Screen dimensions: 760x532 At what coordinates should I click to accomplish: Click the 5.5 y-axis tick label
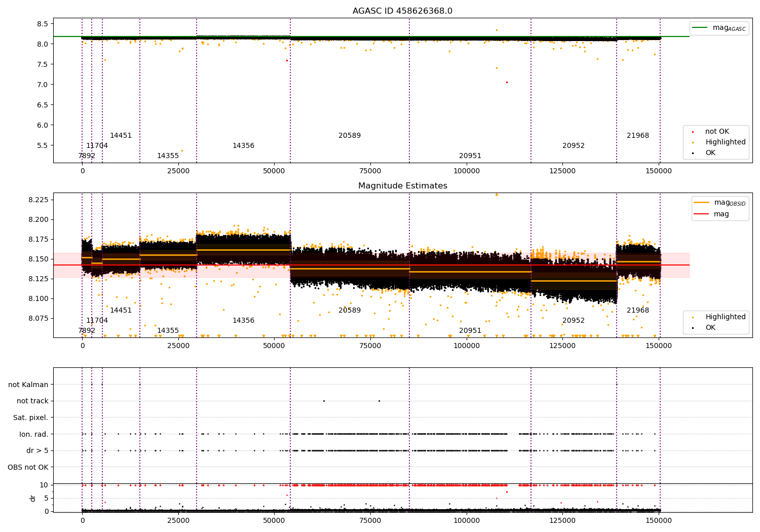pos(43,146)
